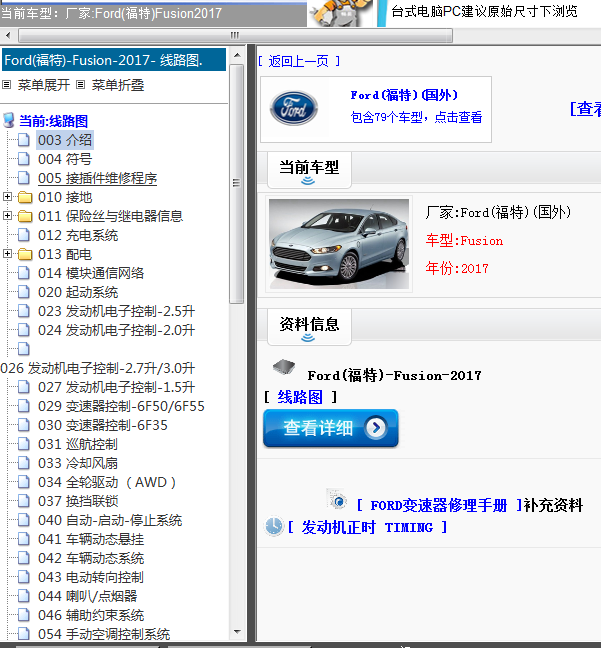This screenshot has height=648, width=601.
Task: Open 037 换挡联锁 item
Action: [78, 501]
